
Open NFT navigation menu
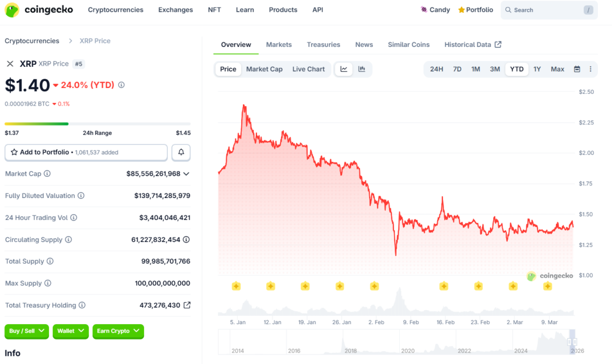[x=214, y=10]
